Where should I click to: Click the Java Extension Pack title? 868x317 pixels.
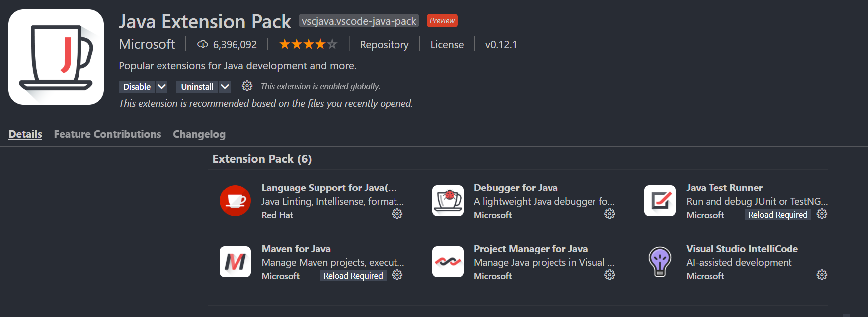coord(205,22)
